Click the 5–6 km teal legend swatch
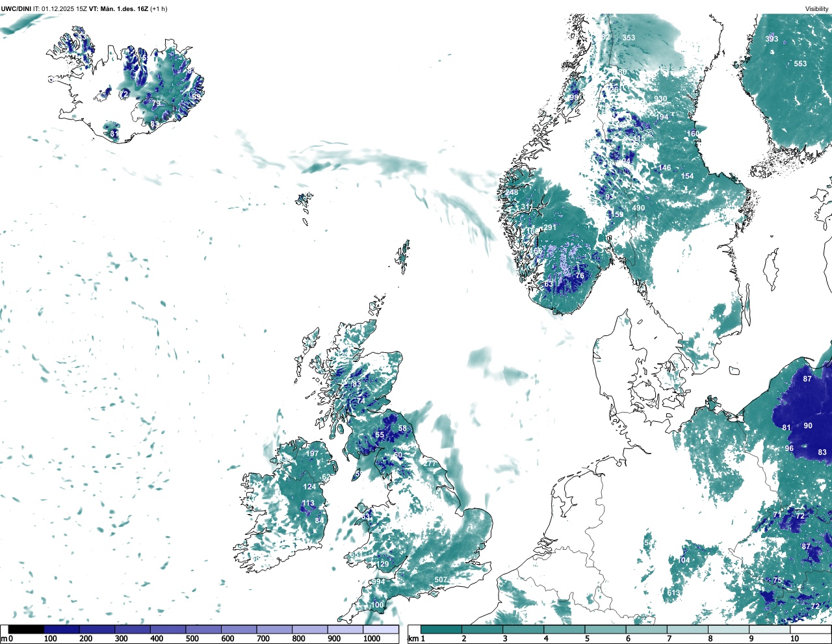The height and width of the screenshot is (644, 832). [606, 630]
